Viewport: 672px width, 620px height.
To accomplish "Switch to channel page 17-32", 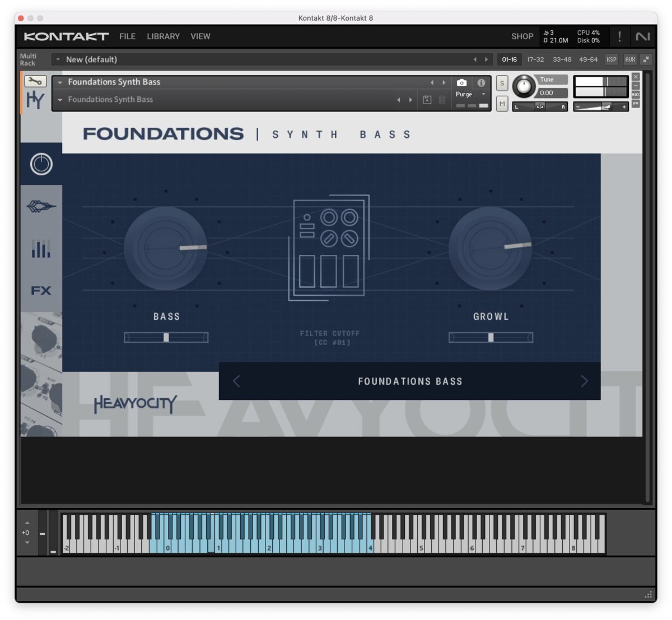I will (535, 59).
